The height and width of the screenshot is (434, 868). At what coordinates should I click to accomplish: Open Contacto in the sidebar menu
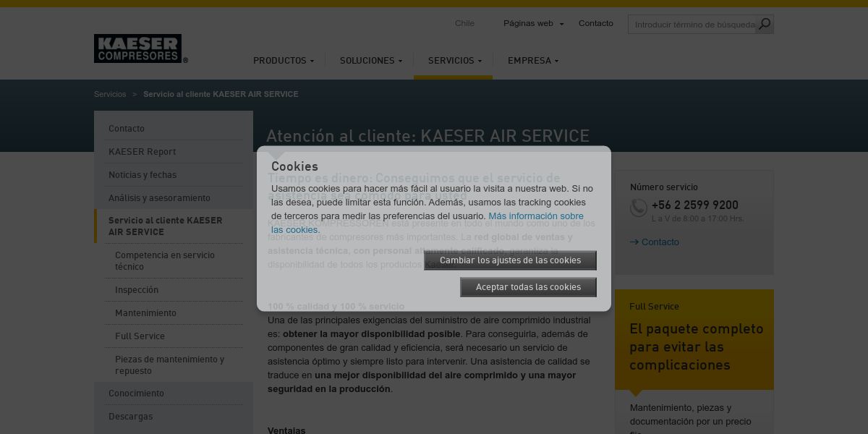(x=174, y=128)
